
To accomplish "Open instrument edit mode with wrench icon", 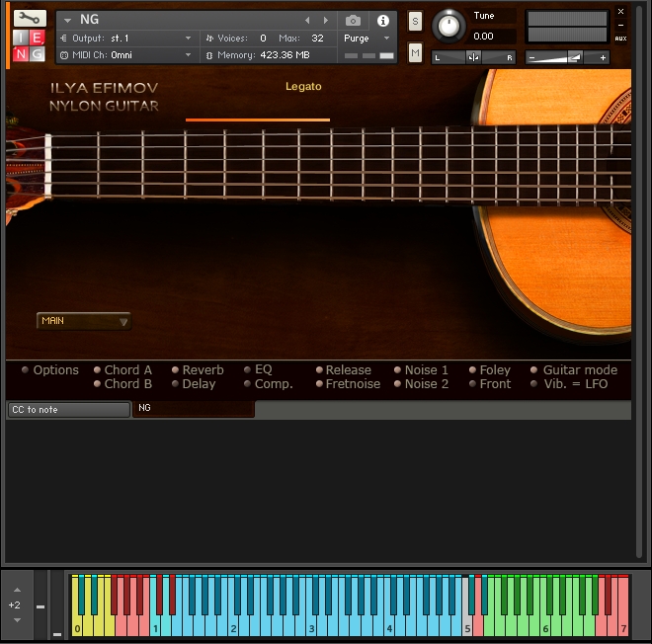I will [30, 19].
